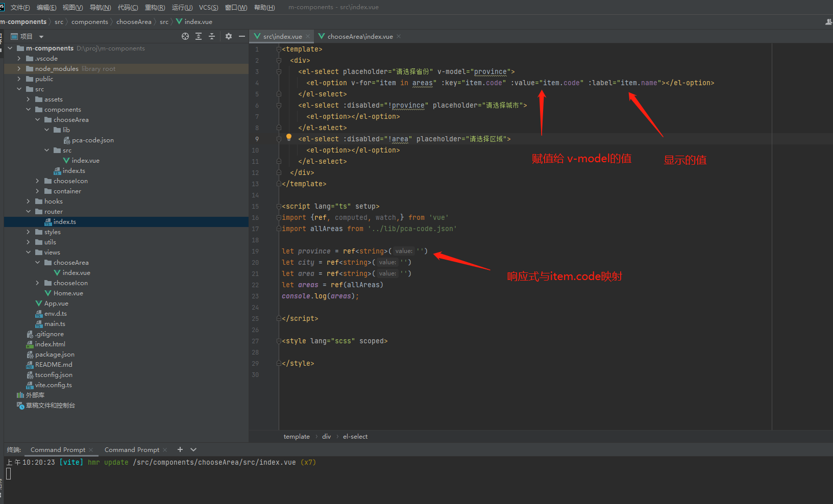Viewport: 833px width, 504px height.
Task: Expand the container folder
Action: click(38, 191)
